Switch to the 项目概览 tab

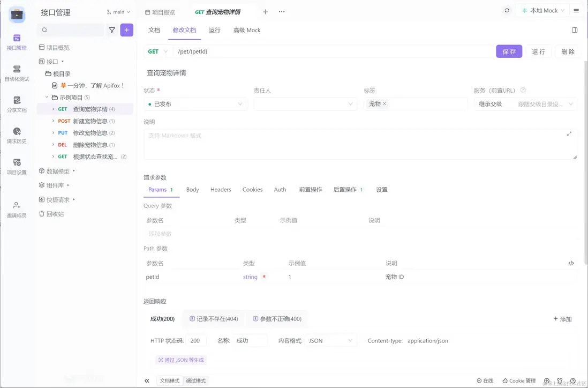(160, 12)
